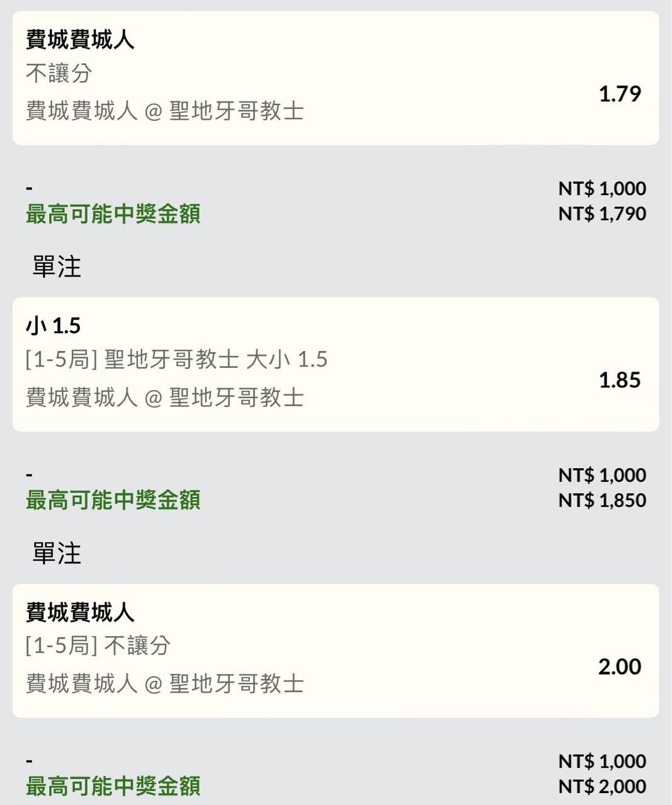Viewport: 672px width, 805px height.
Task: Click the [1-5局] 聖地牙哥教士 大小 1.5 market text
Action: 176,360
